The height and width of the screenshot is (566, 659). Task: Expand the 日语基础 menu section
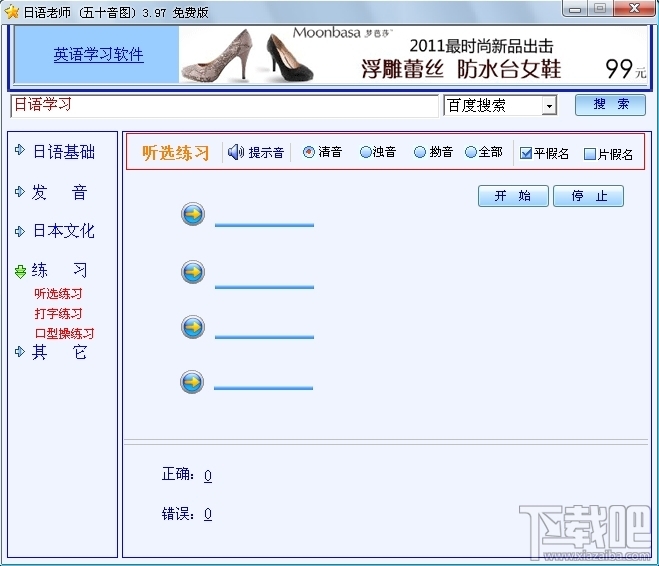pos(64,151)
